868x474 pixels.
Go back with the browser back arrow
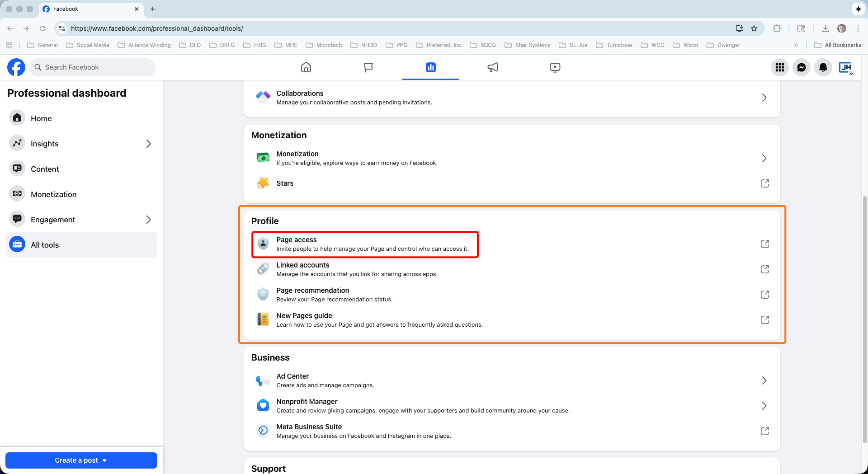click(10, 28)
